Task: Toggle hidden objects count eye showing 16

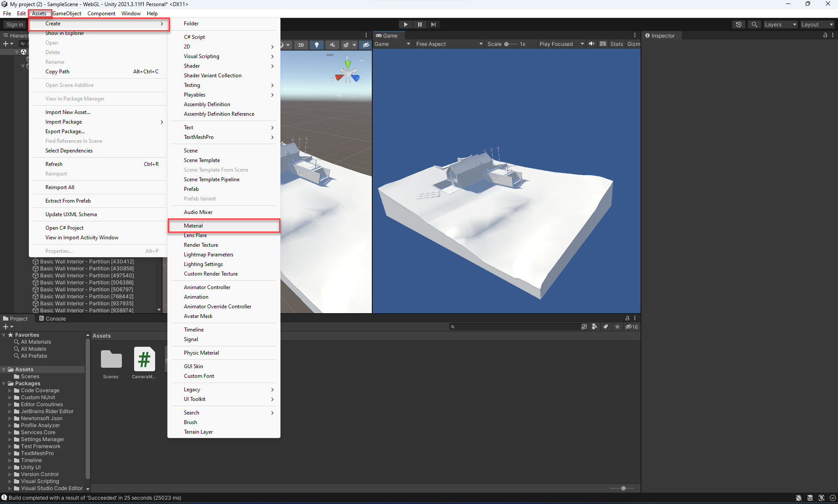Action: coord(631,327)
